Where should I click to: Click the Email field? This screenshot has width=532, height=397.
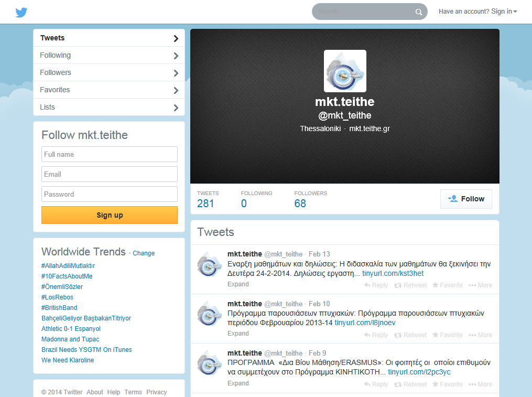click(110, 174)
